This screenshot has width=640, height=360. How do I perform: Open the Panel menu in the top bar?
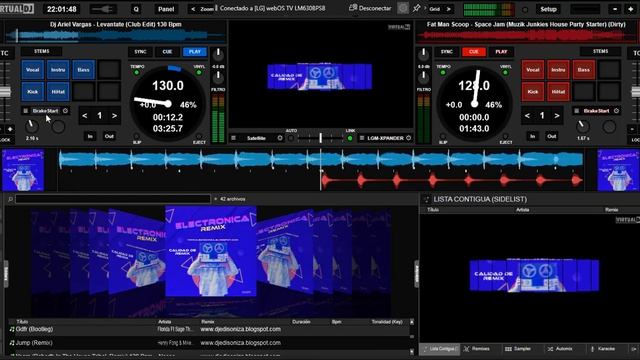click(166, 9)
